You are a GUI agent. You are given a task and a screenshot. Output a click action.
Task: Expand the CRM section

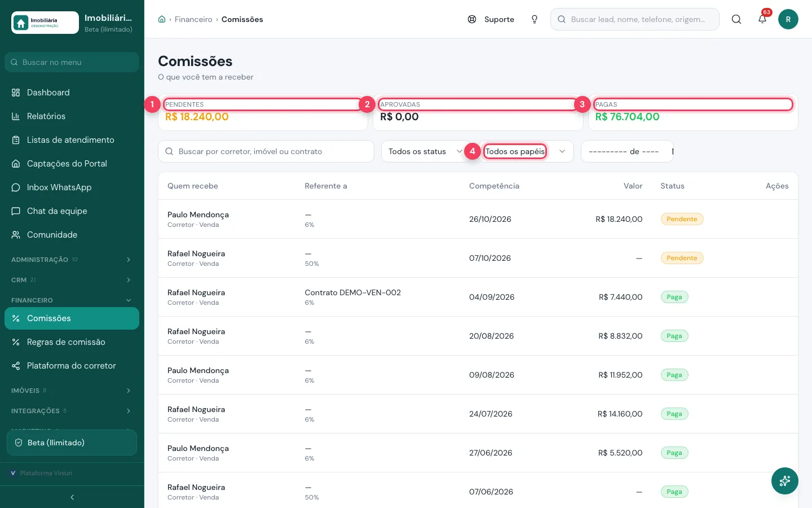[72, 280]
